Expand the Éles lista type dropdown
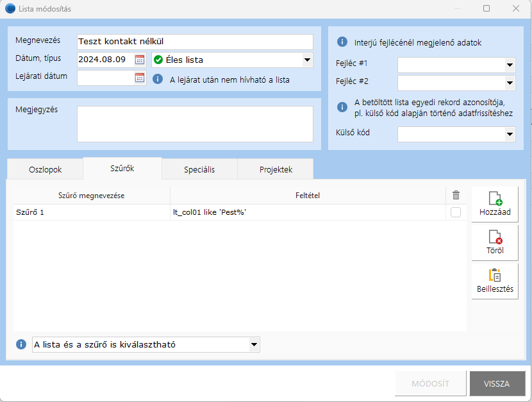This screenshot has width=532, height=402. tap(306, 60)
